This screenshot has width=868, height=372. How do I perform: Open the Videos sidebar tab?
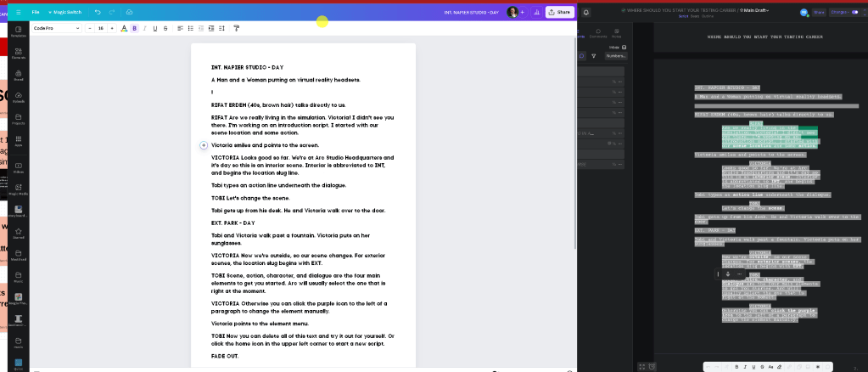click(19, 168)
